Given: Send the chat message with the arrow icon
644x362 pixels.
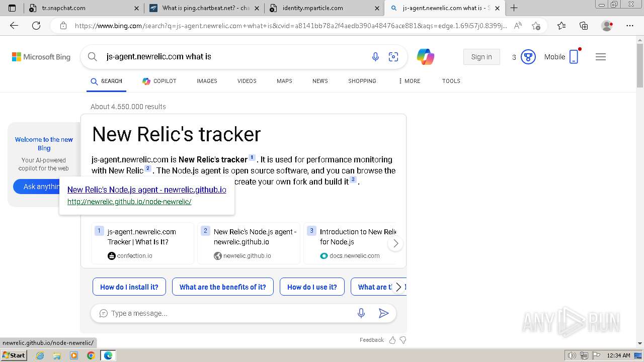Looking at the screenshot, I should [383, 313].
